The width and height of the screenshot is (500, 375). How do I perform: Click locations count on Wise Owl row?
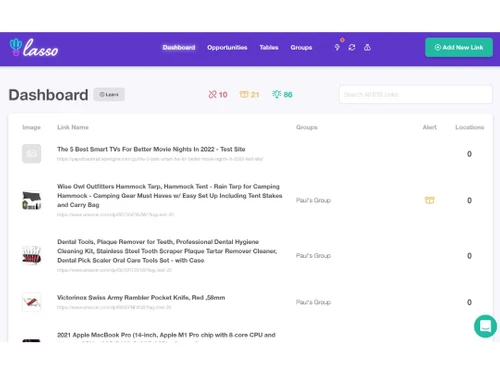469,200
